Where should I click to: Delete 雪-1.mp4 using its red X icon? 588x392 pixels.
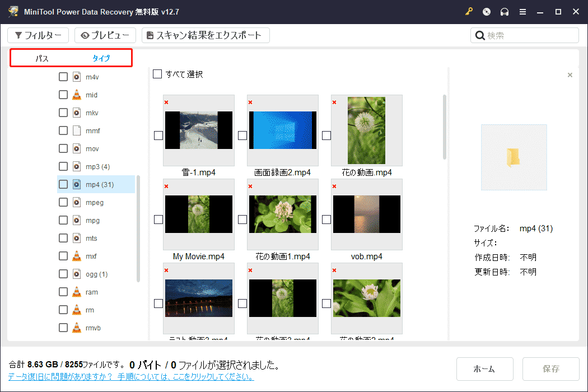tap(166, 102)
